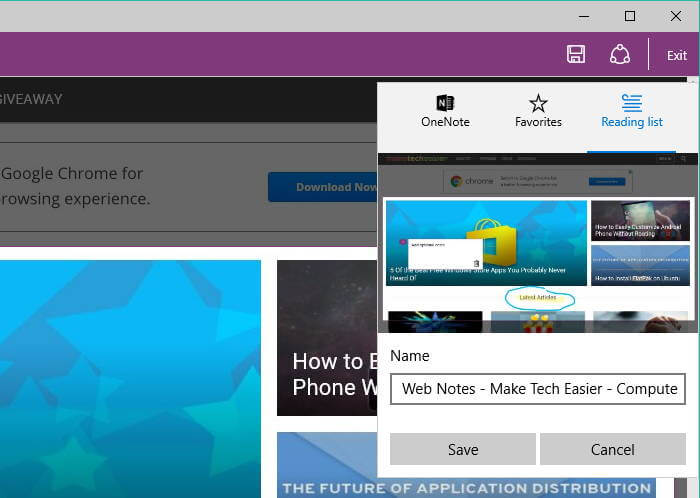
Task: Minimize the Edge window
Action: 584,17
